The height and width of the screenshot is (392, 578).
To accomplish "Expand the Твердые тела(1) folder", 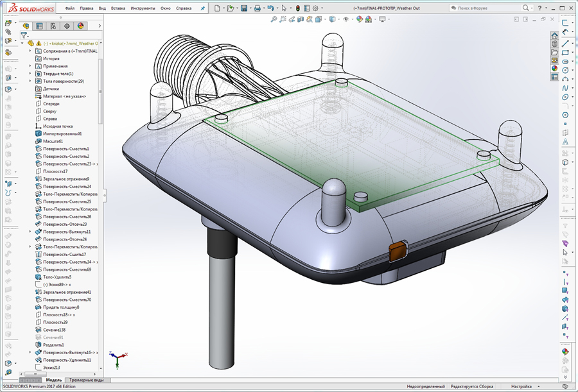I will pos(30,74).
